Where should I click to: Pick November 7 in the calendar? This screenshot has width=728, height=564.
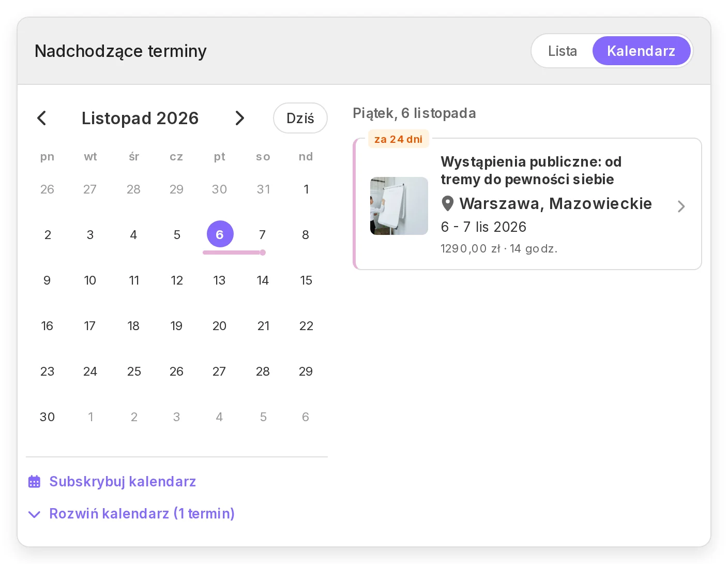point(263,235)
